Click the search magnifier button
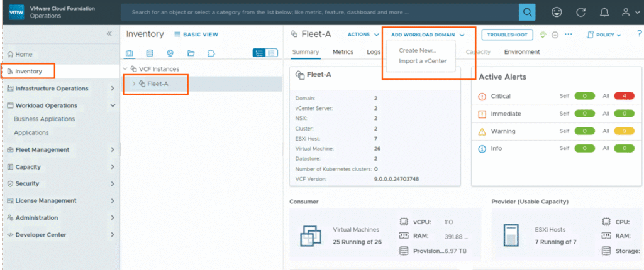The image size is (644, 270). point(527,12)
